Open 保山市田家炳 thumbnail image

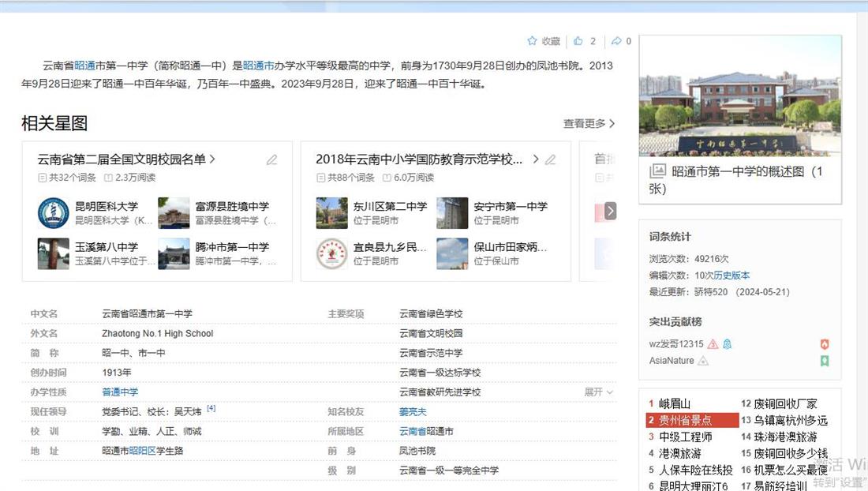pos(452,253)
